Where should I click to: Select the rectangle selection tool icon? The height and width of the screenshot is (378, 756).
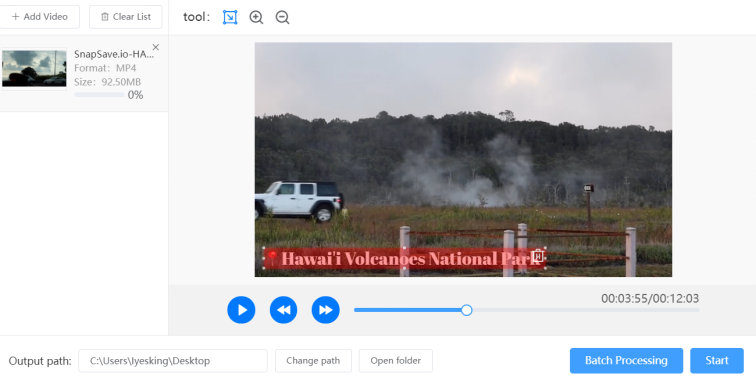(230, 17)
